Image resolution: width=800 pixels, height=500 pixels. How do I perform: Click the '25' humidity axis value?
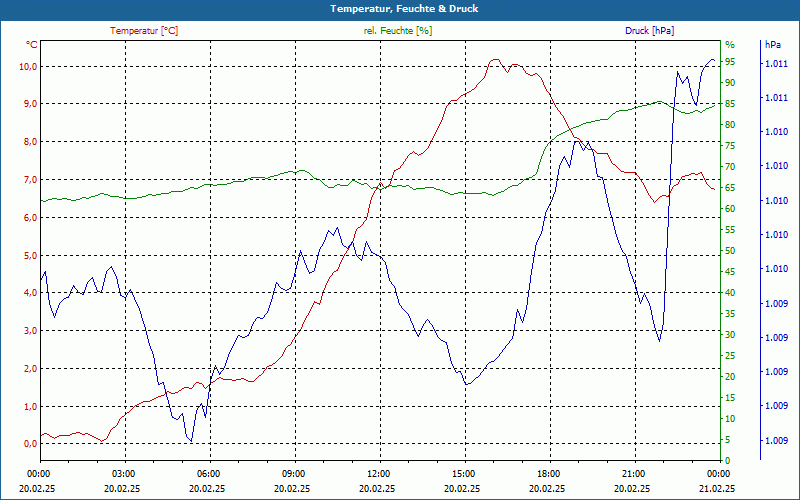[730, 356]
